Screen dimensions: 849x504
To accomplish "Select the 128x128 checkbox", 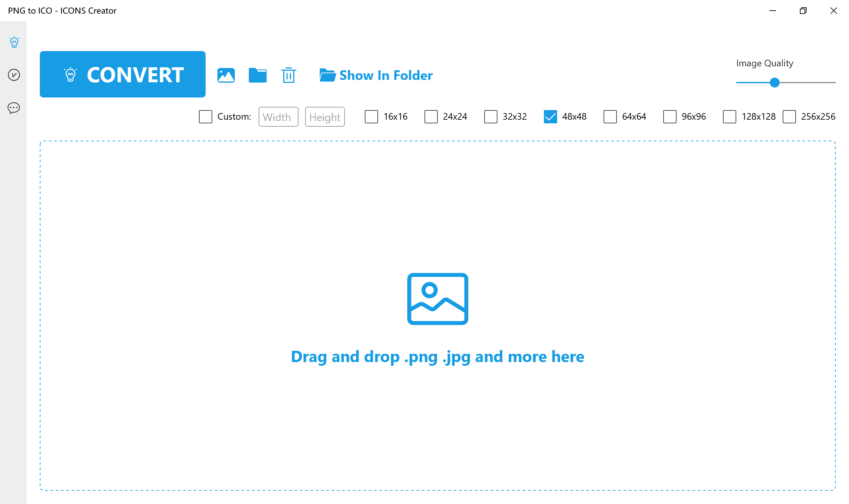I will coord(729,116).
